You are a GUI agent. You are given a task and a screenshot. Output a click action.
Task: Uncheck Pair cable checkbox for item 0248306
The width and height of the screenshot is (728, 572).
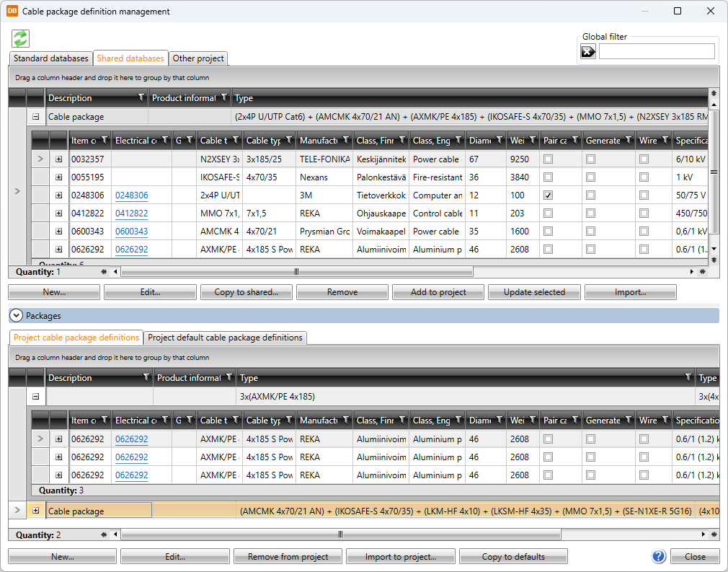pyautogui.click(x=549, y=195)
